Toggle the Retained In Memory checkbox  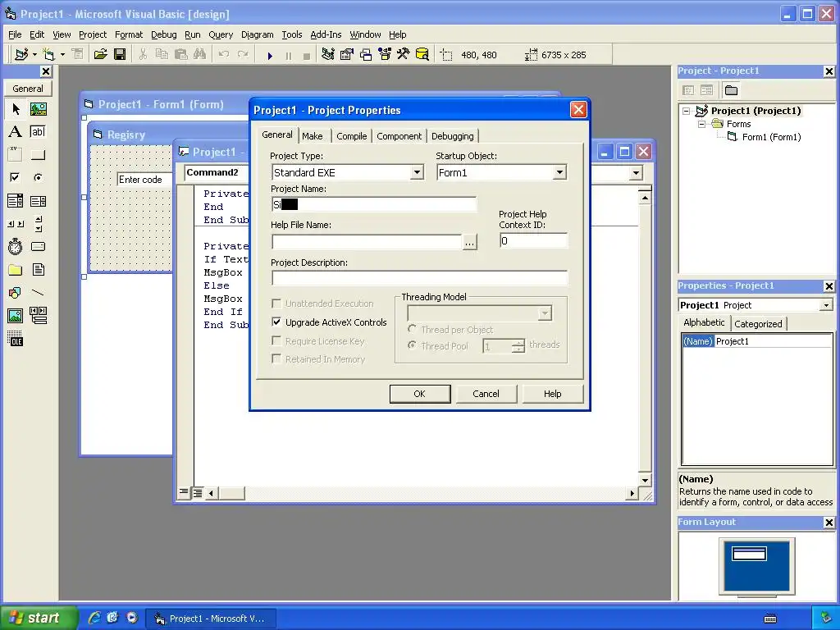pyautogui.click(x=276, y=359)
